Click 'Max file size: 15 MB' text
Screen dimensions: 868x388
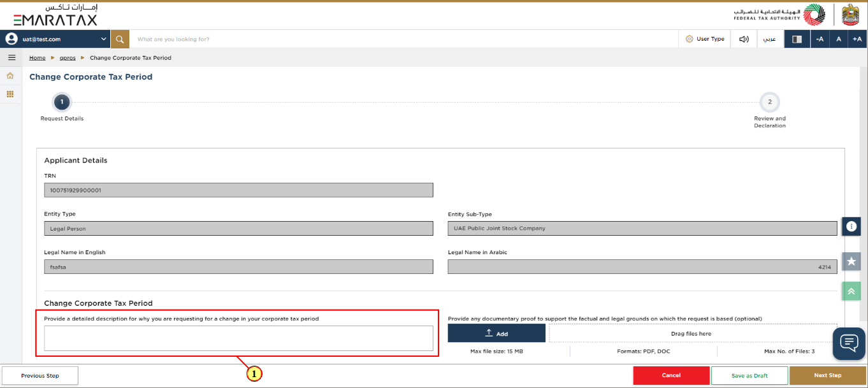(496, 351)
